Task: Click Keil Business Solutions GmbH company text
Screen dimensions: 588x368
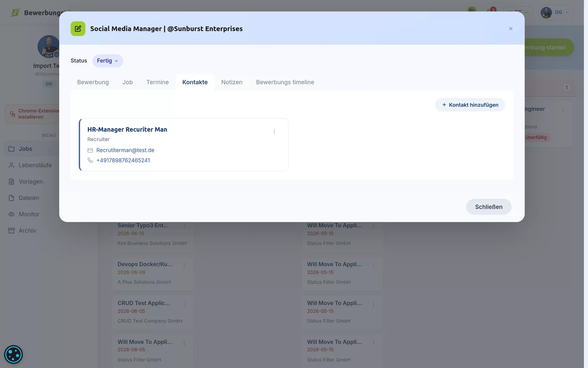Action: 152,243
